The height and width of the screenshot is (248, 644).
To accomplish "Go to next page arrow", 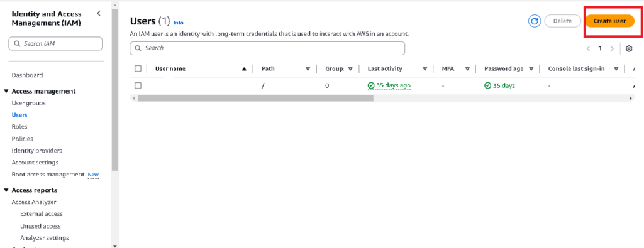I will (x=612, y=49).
